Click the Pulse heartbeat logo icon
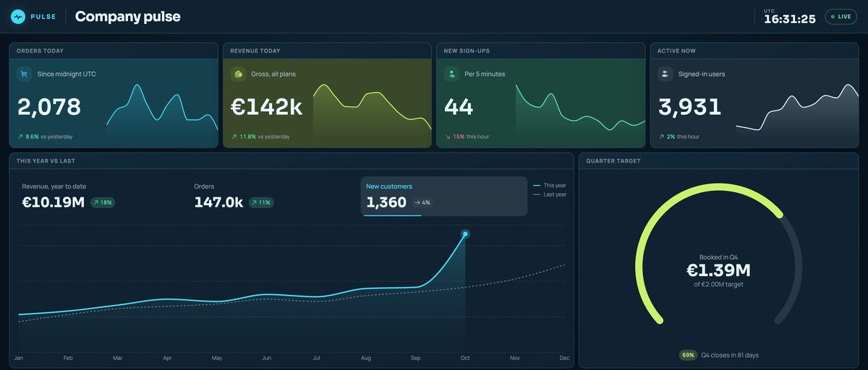The height and width of the screenshot is (370, 868). click(17, 17)
